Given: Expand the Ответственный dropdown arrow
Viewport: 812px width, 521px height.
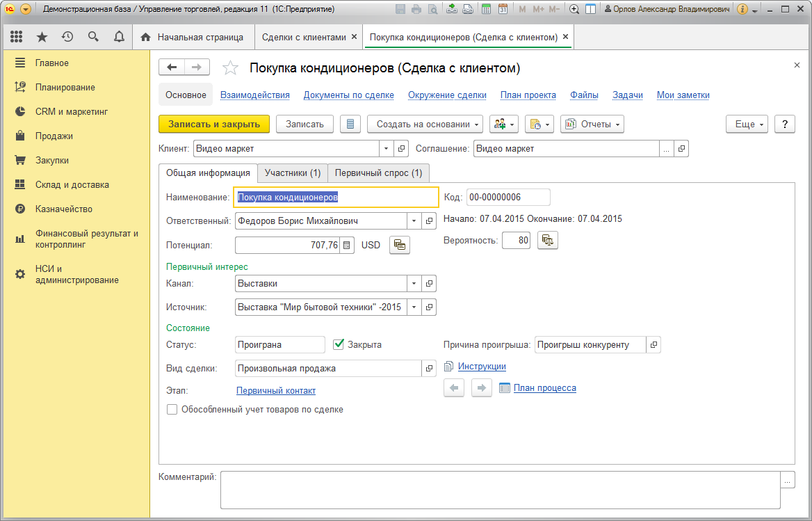Looking at the screenshot, I should click(414, 221).
